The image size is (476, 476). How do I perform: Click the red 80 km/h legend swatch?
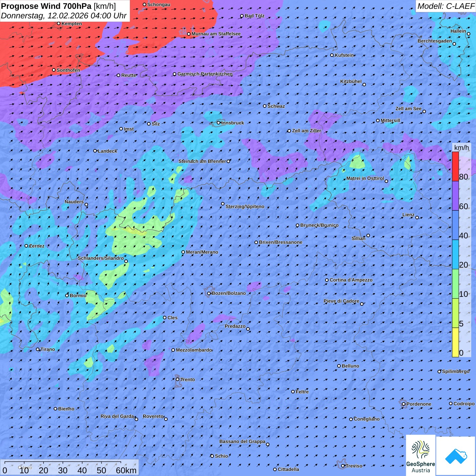click(455, 166)
